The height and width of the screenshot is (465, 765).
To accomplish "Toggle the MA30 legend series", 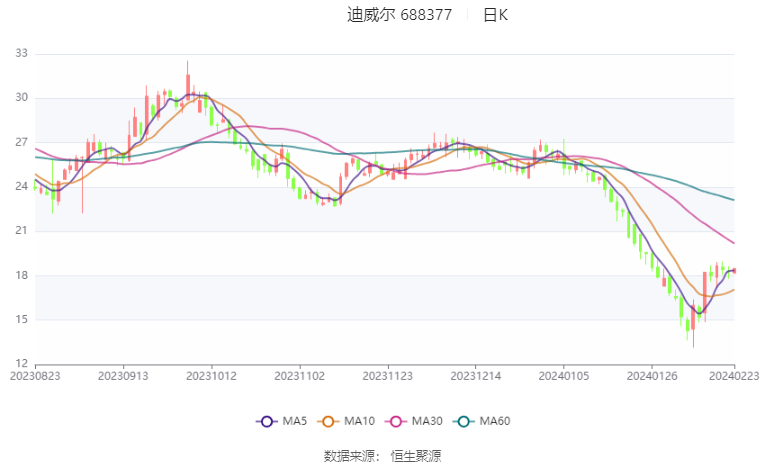I will pyautogui.click(x=414, y=421).
